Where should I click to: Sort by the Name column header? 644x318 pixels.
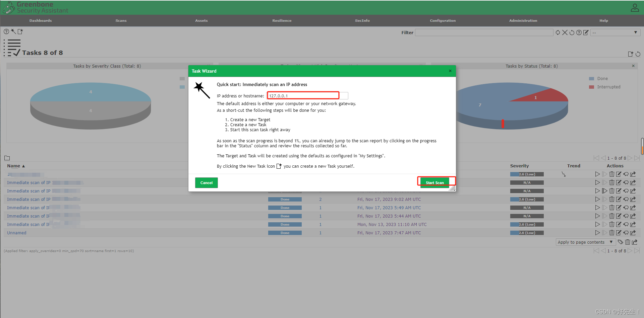(16, 166)
